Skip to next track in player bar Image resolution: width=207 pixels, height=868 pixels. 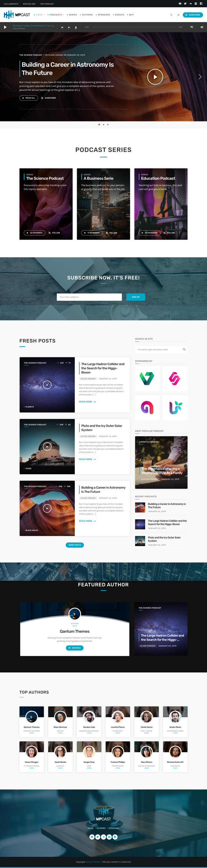click(x=69, y=27)
